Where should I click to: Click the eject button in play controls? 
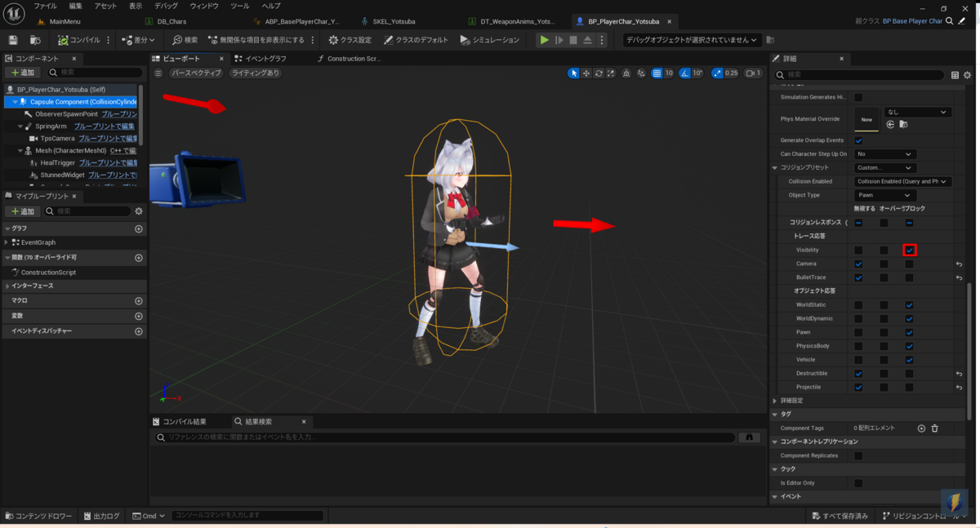coord(587,39)
